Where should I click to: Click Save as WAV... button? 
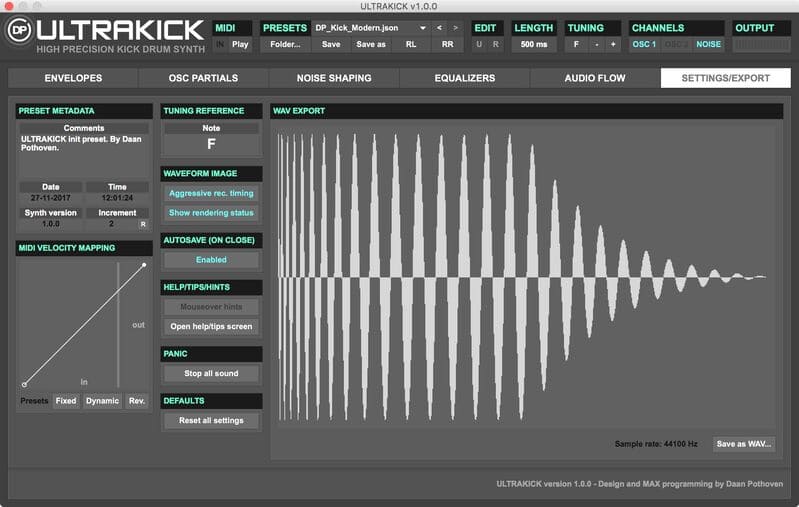(743, 444)
